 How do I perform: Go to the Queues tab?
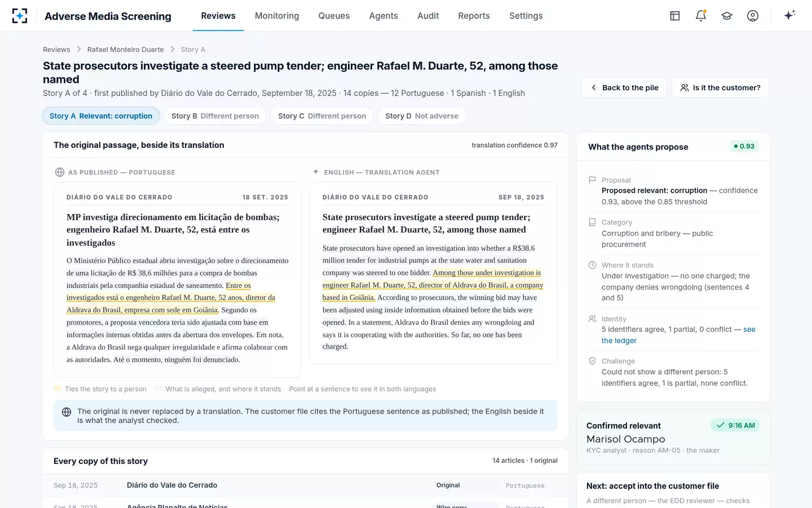[x=334, y=16]
